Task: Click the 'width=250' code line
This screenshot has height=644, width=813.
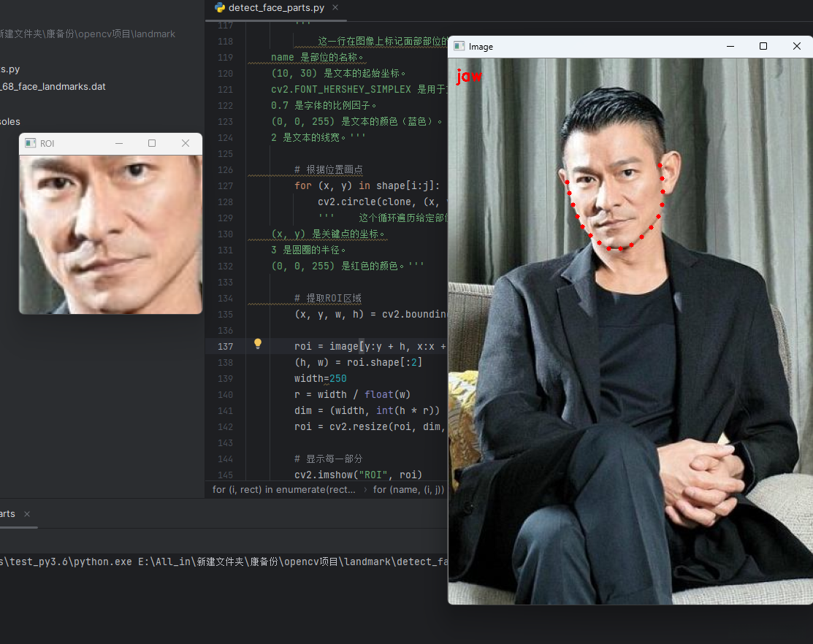Action: pos(321,378)
